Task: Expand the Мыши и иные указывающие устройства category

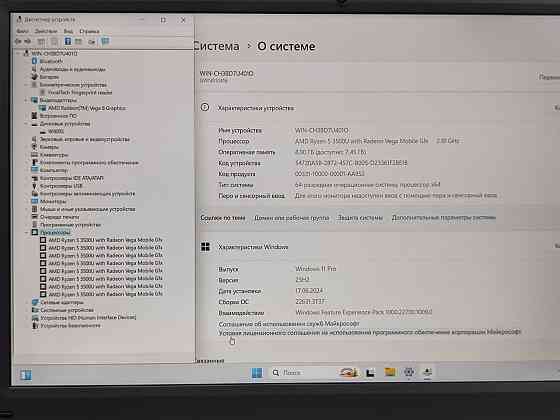Action: coord(27,209)
